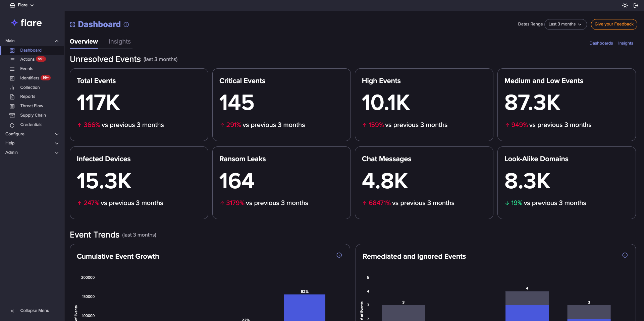This screenshot has width=644, height=321.
Task: Toggle light/dark theme sun icon
Action: (625, 5)
